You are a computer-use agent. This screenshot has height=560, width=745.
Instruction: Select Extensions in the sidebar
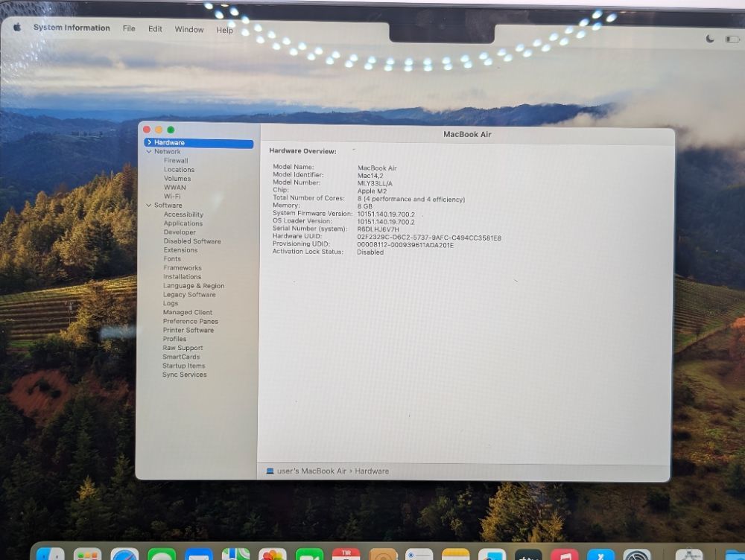click(x=180, y=249)
